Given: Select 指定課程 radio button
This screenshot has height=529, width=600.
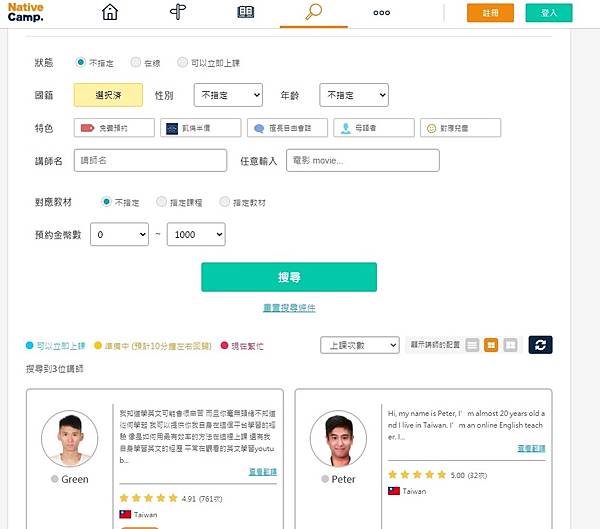Looking at the screenshot, I should 161,201.
